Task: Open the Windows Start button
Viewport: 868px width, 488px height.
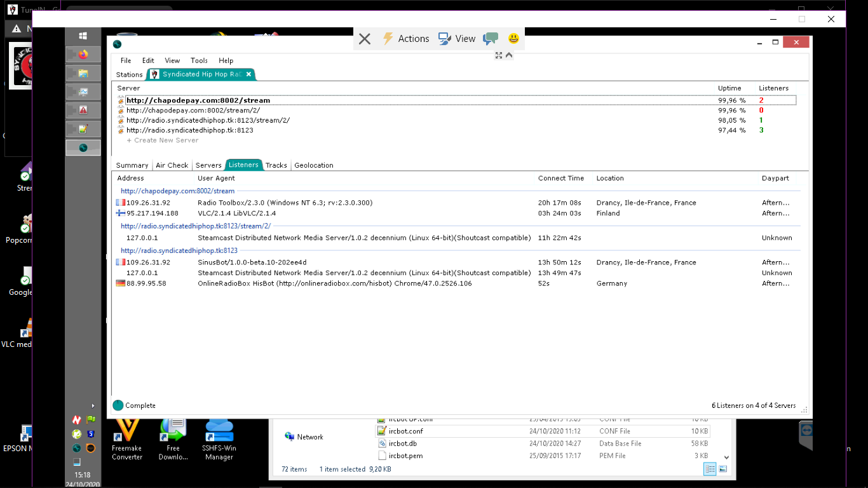Action: pos(83,36)
